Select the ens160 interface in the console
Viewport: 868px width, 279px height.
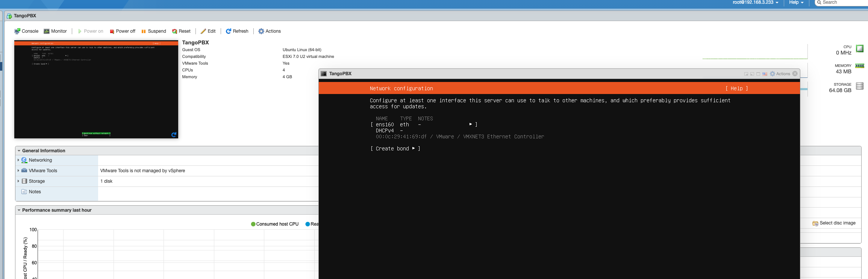pyautogui.click(x=424, y=124)
